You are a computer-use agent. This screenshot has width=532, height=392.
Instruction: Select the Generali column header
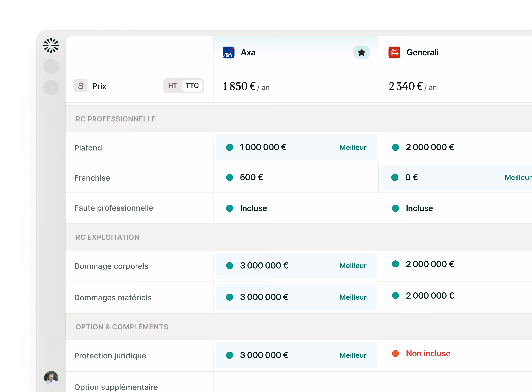click(x=422, y=52)
